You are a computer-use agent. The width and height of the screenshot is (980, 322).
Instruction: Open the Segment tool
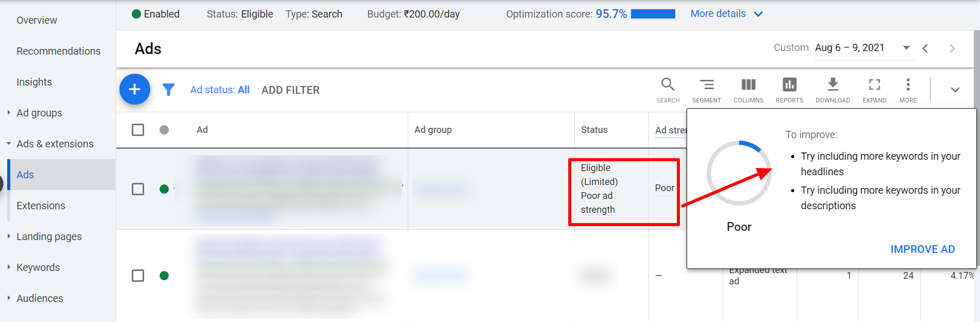(x=707, y=90)
